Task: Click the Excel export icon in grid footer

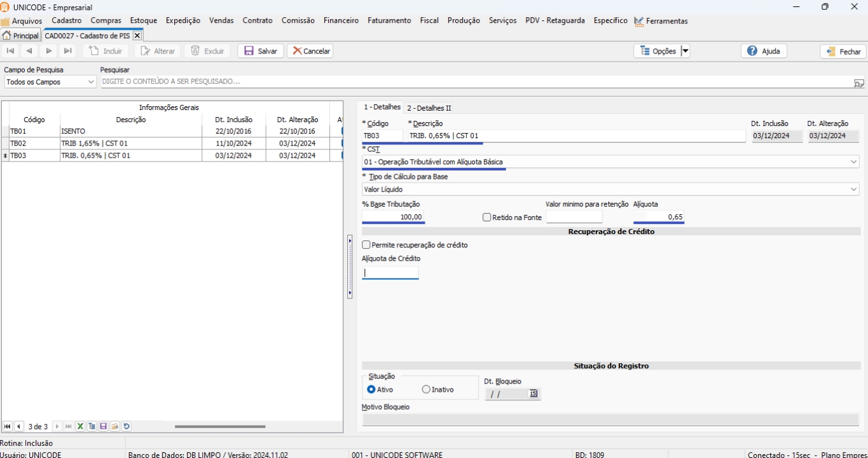Action: point(81,427)
